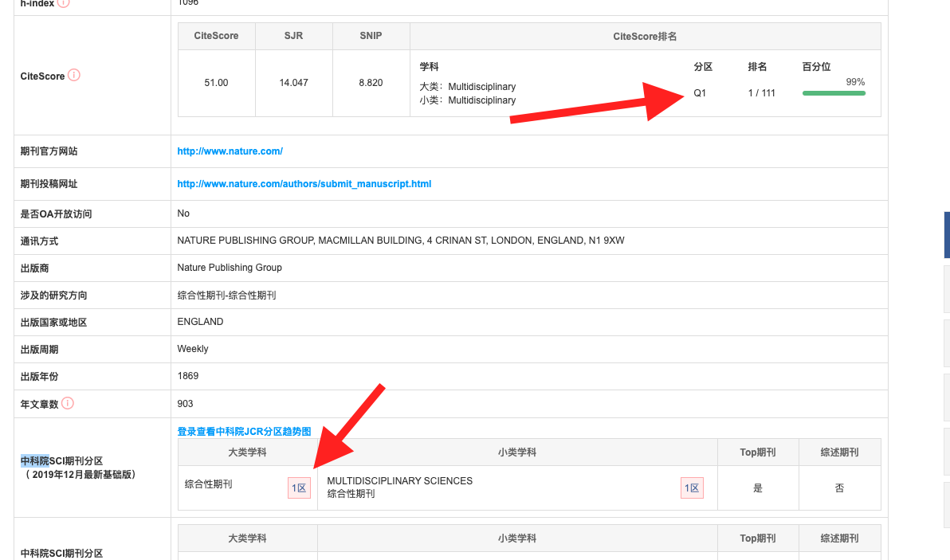Screen dimensions: 950x560
Task: Click the Q1 quartile value
Action: pyautogui.click(x=700, y=93)
